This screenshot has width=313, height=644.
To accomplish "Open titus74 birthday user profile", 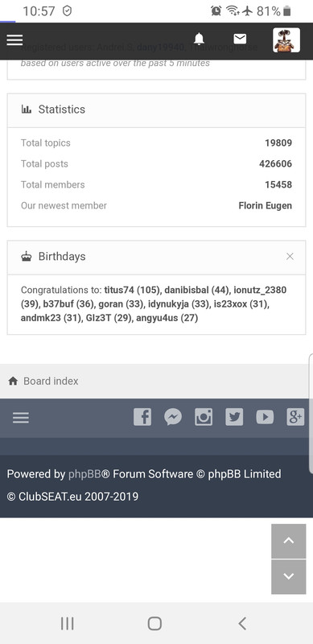I will point(119,290).
